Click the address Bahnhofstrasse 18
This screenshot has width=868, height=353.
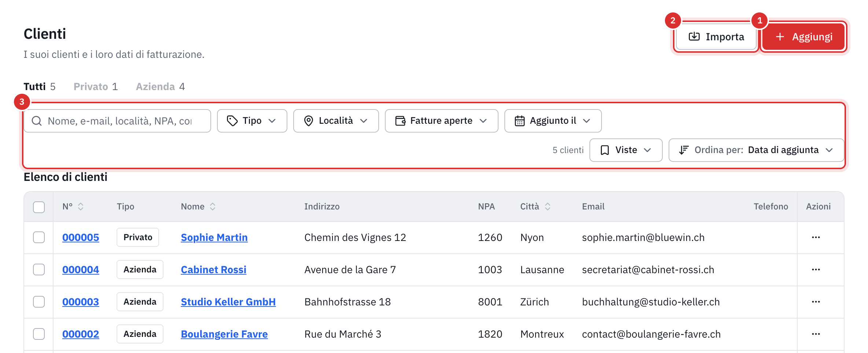(347, 302)
